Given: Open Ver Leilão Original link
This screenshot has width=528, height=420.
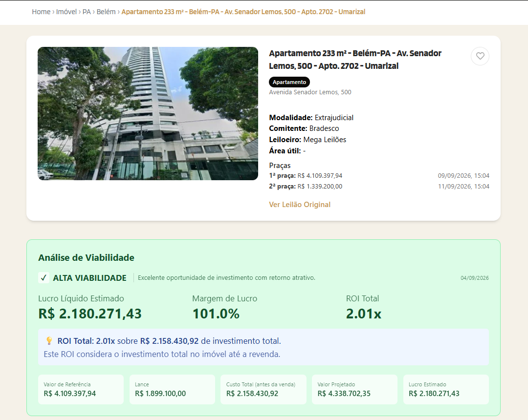Looking at the screenshot, I should click(300, 205).
